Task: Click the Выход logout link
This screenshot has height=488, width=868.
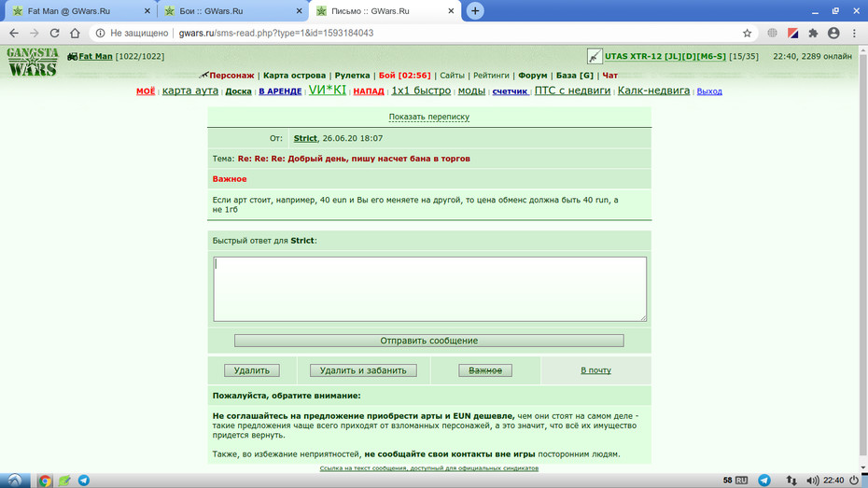Action: [709, 91]
